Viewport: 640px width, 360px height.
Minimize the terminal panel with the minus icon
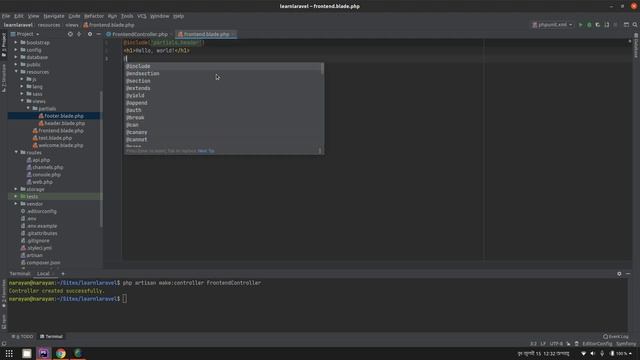[628, 274]
